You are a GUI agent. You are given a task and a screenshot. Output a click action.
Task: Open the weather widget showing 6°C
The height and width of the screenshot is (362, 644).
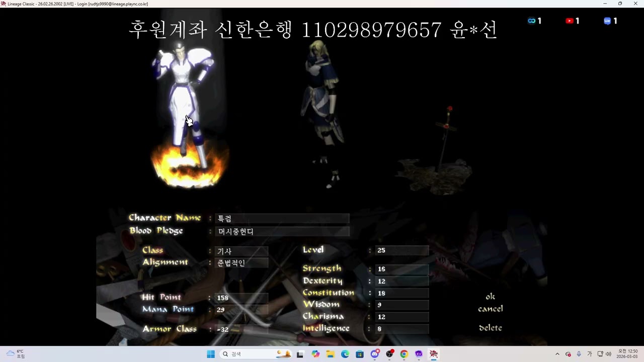[x=15, y=354]
